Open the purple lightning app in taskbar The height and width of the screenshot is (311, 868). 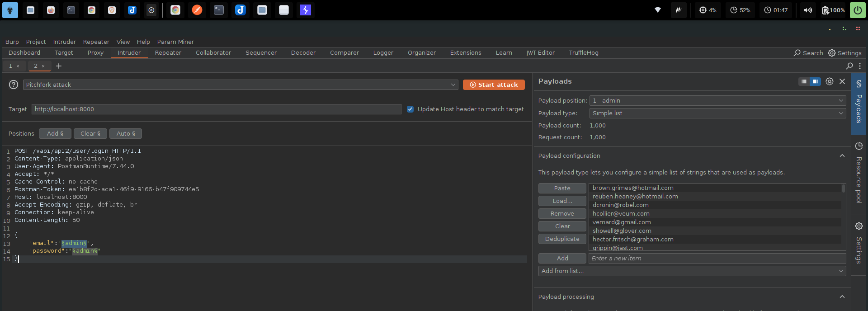(x=306, y=10)
